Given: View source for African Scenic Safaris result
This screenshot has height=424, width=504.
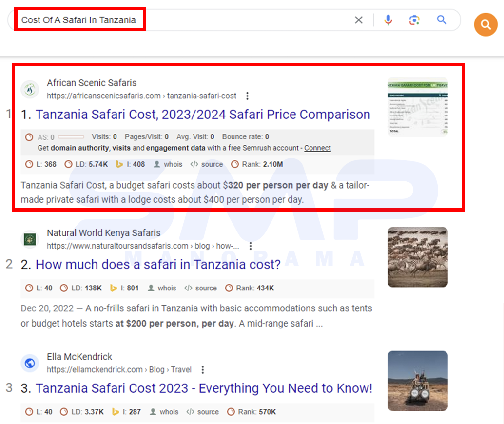Looking at the screenshot, I should [206, 164].
